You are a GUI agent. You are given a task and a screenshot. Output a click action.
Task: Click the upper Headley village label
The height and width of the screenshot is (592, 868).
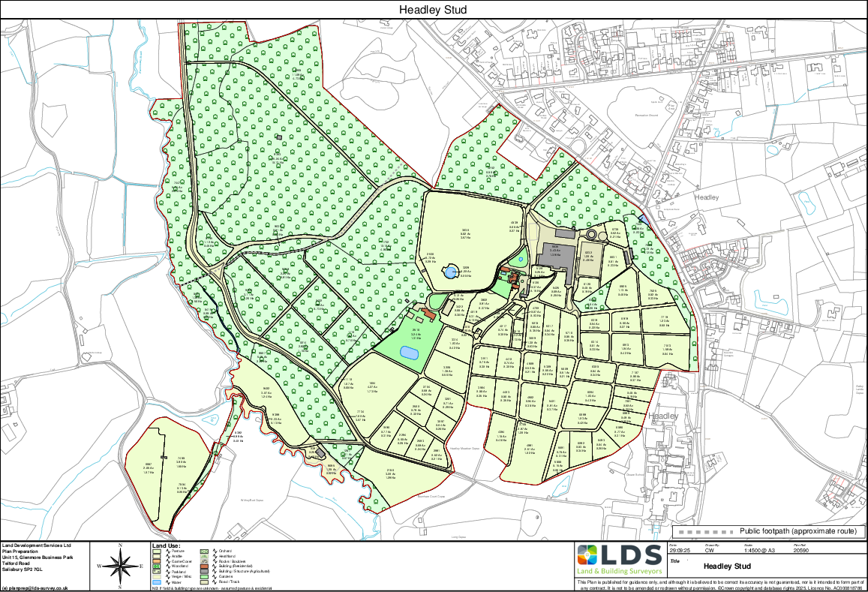pos(707,197)
